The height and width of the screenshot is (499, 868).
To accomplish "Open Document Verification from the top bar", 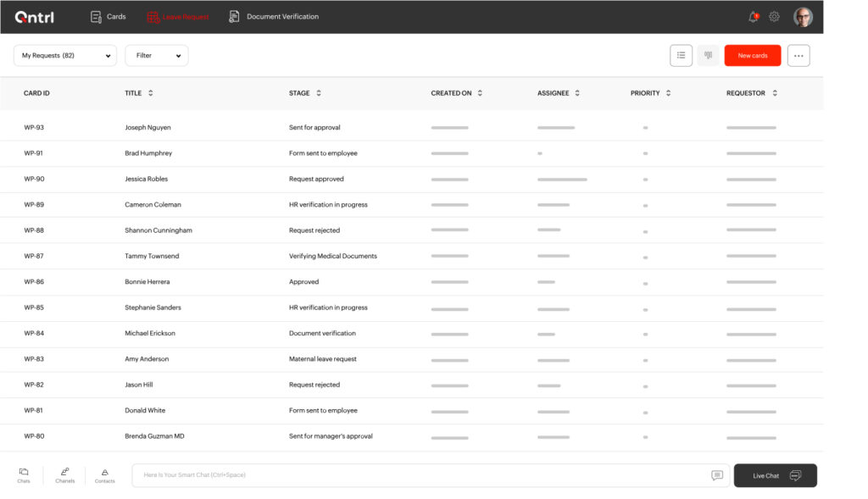I will [234, 15].
